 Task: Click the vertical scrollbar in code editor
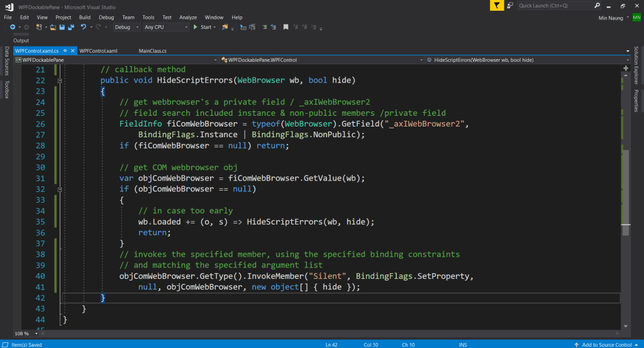625,189
